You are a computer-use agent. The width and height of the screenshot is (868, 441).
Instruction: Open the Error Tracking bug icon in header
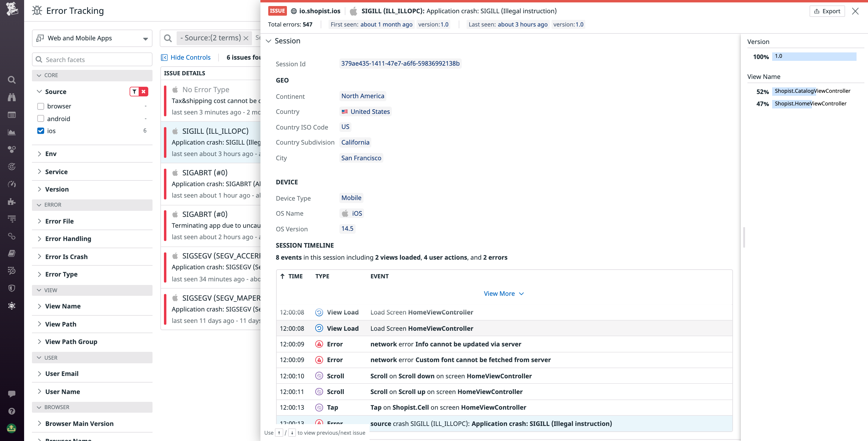[x=37, y=11]
